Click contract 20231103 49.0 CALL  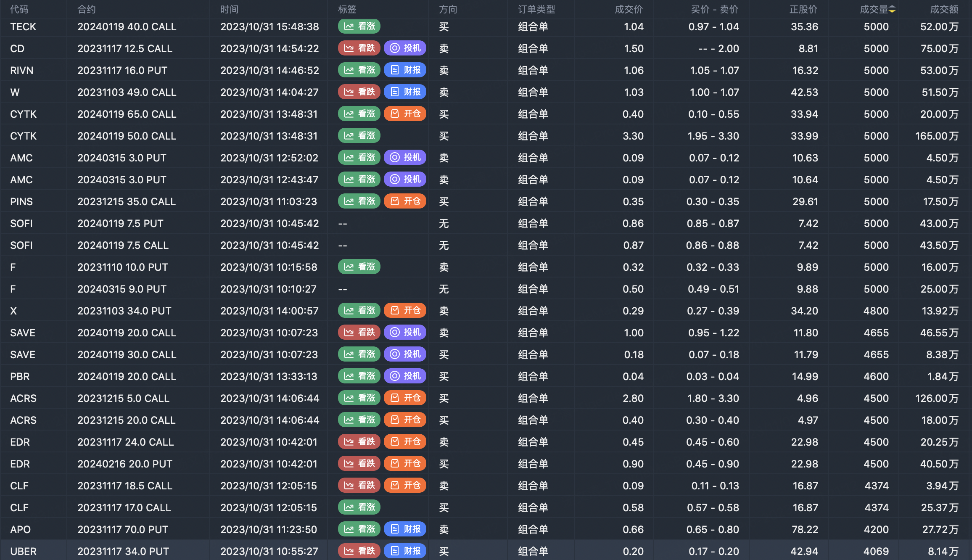(127, 92)
